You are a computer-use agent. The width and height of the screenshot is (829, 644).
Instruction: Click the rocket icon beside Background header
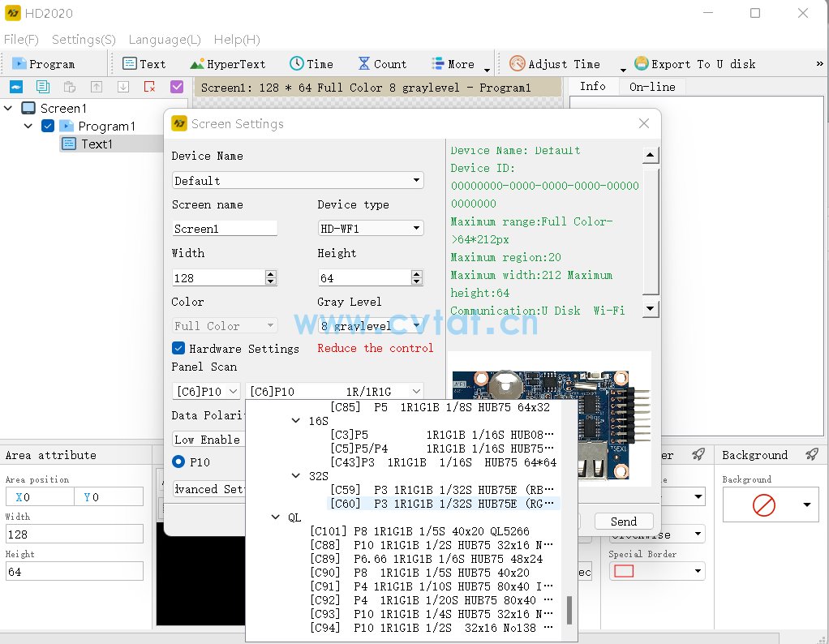811,454
